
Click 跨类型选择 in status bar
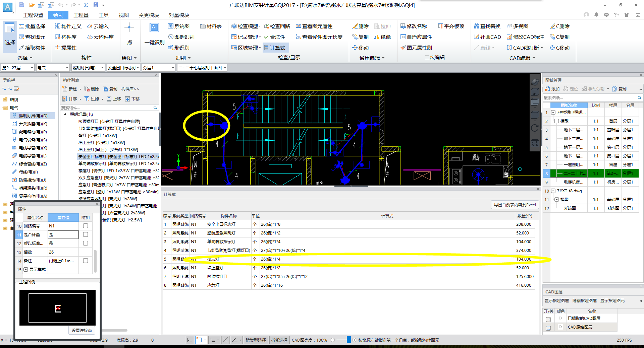pos(256,340)
